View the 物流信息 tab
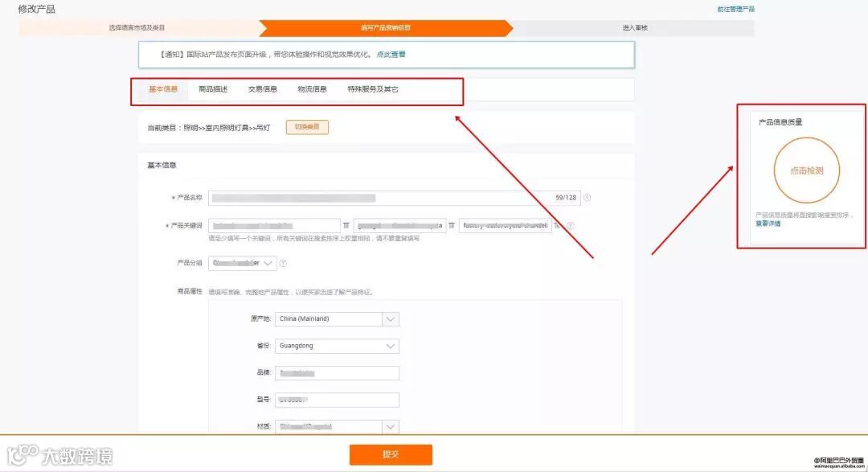Viewport: 868px width, 472px height. pyautogui.click(x=312, y=88)
